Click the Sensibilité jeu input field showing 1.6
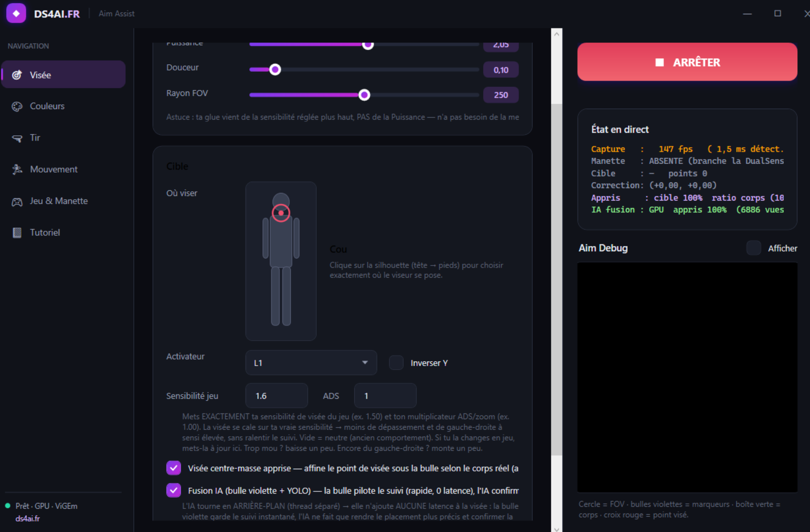The image size is (810, 532). click(x=277, y=396)
